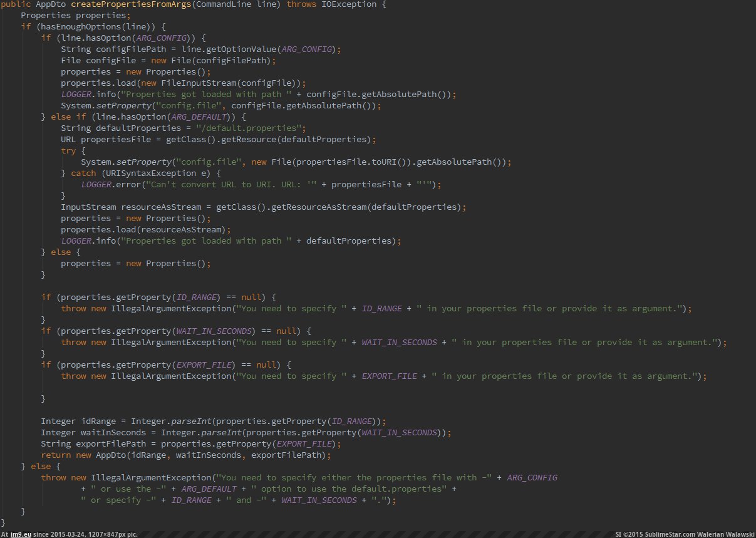
Task: Click the "Can't convert URL to URI" string
Action: (x=232, y=185)
